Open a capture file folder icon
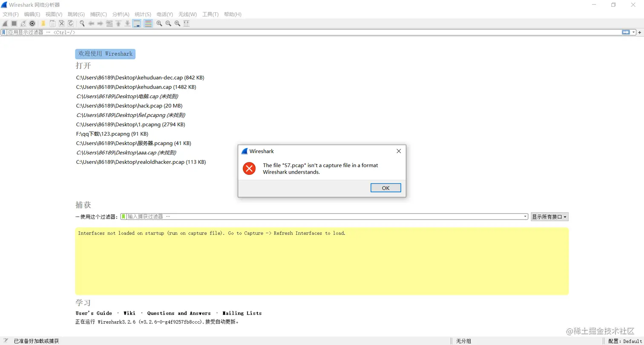 pos(43,23)
